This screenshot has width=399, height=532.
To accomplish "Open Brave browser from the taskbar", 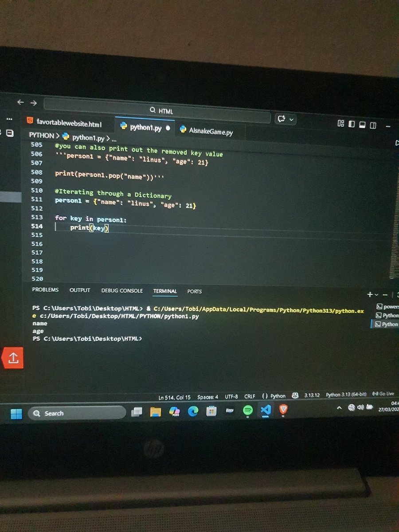I will click(x=284, y=410).
